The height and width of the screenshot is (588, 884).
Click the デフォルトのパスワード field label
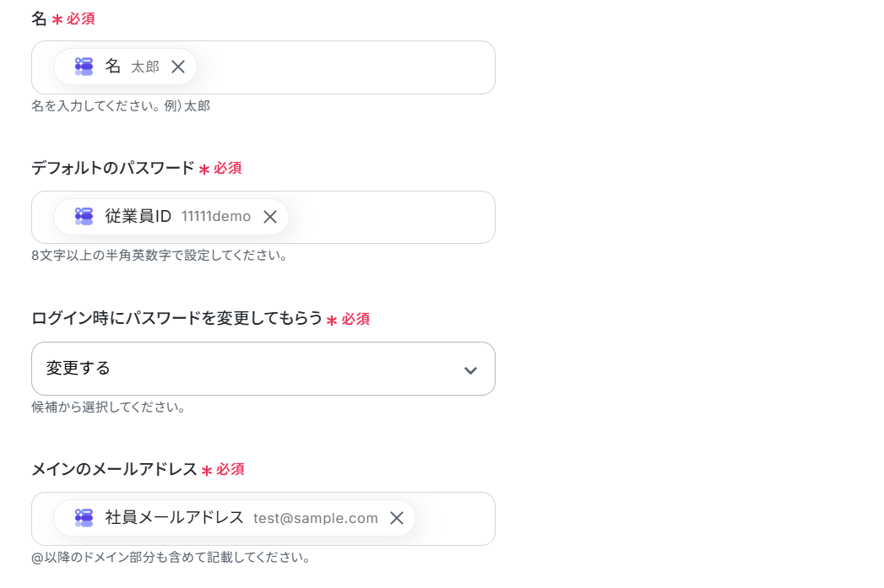point(113,168)
